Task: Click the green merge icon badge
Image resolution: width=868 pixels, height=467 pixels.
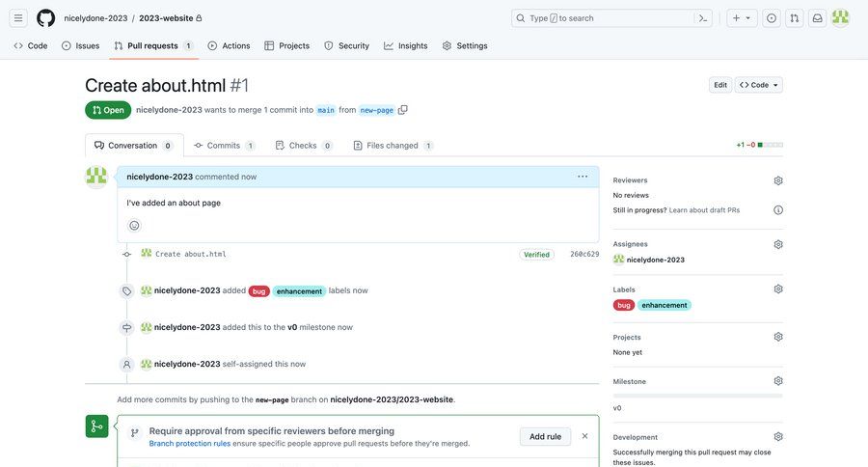Action: click(96, 426)
